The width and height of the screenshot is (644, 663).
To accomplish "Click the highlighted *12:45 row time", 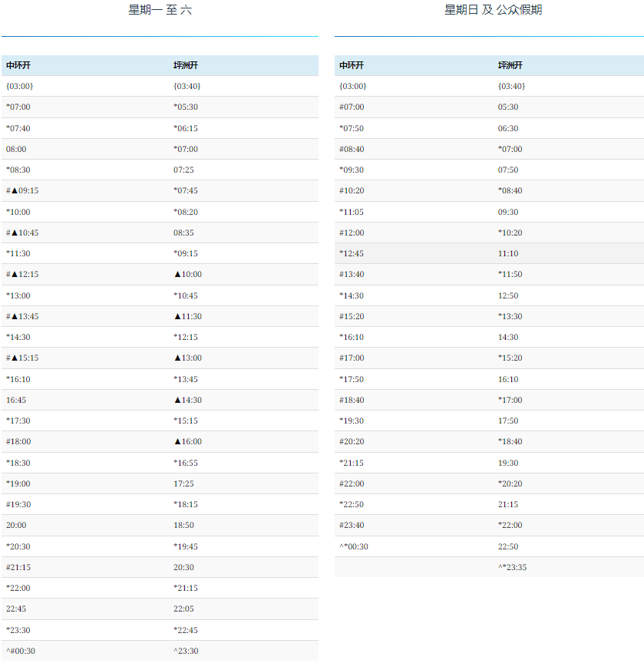I will click(352, 253).
